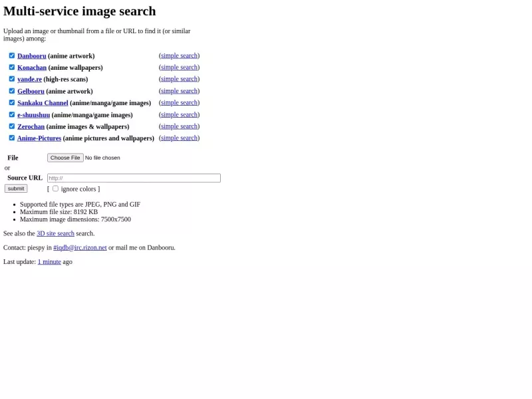Visit the Gelbooru link

click(x=31, y=91)
